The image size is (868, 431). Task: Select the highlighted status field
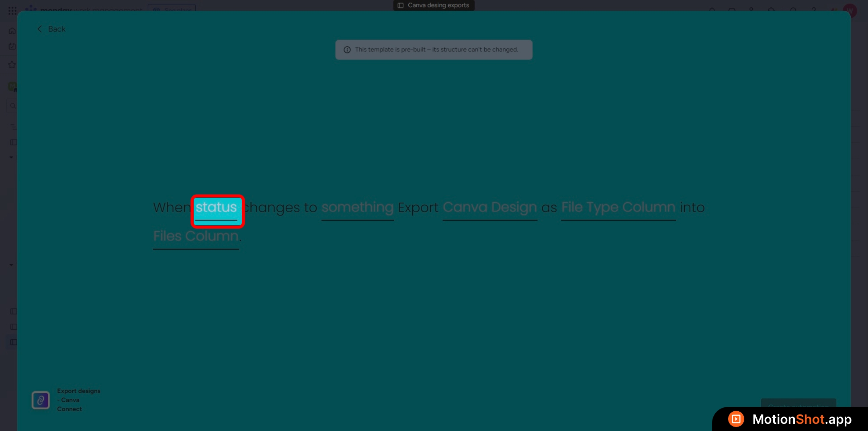click(217, 208)
